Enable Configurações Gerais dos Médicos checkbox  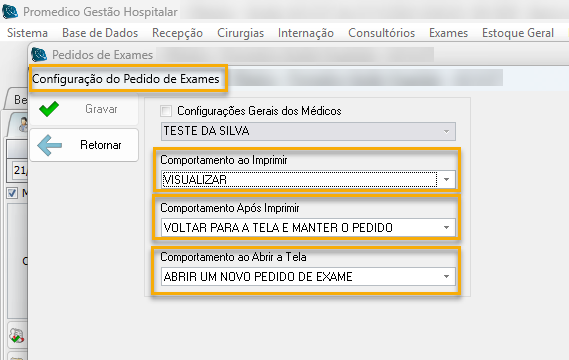click(x=166, y=111)
